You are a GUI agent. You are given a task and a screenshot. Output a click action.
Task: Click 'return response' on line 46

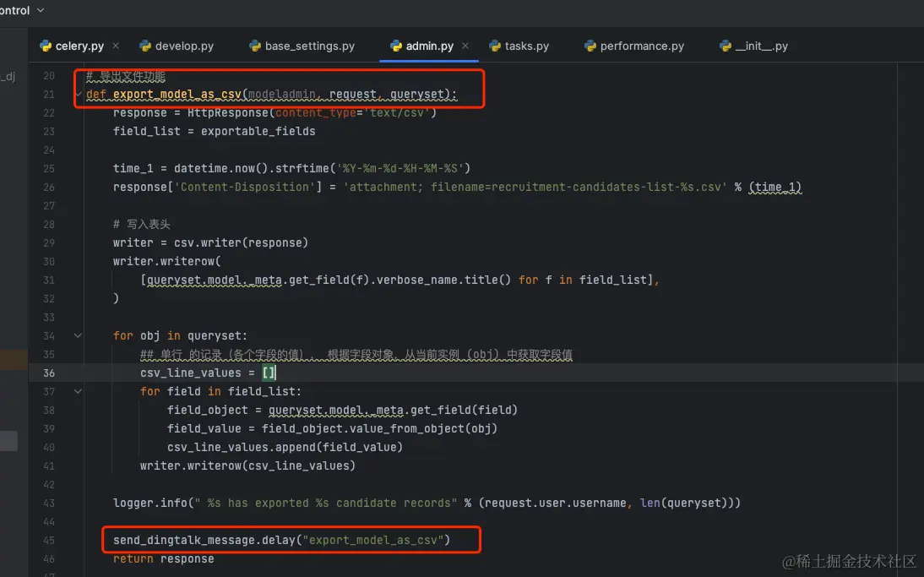[163, 558]
